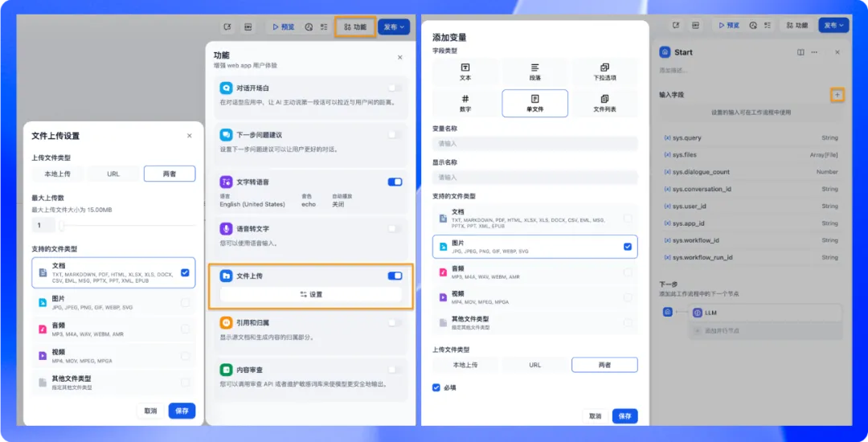Click the 文件上传 folder icon

tap(226, 276)
